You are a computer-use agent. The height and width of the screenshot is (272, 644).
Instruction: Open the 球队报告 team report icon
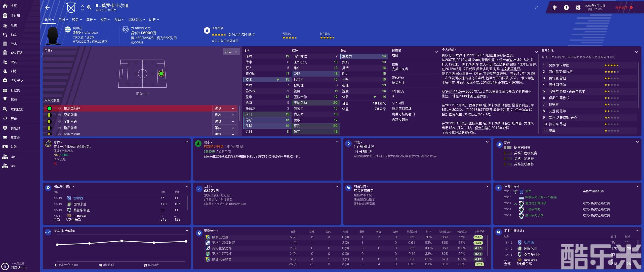[5, 53]
